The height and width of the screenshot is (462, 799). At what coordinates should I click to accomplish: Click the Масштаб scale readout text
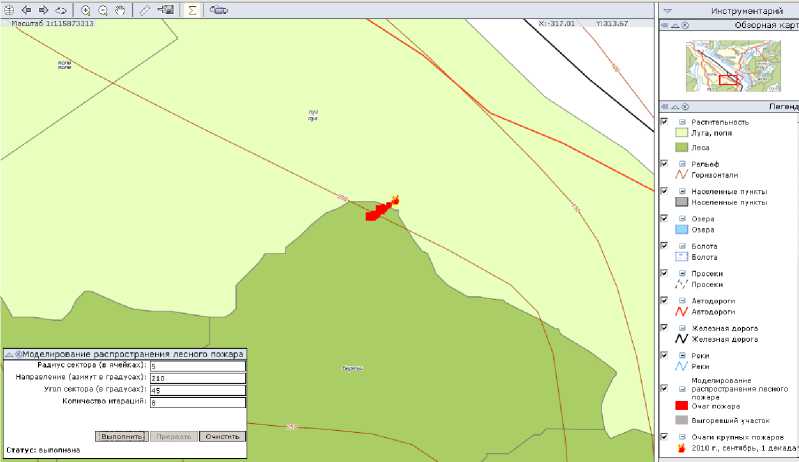tap(52, 23)
